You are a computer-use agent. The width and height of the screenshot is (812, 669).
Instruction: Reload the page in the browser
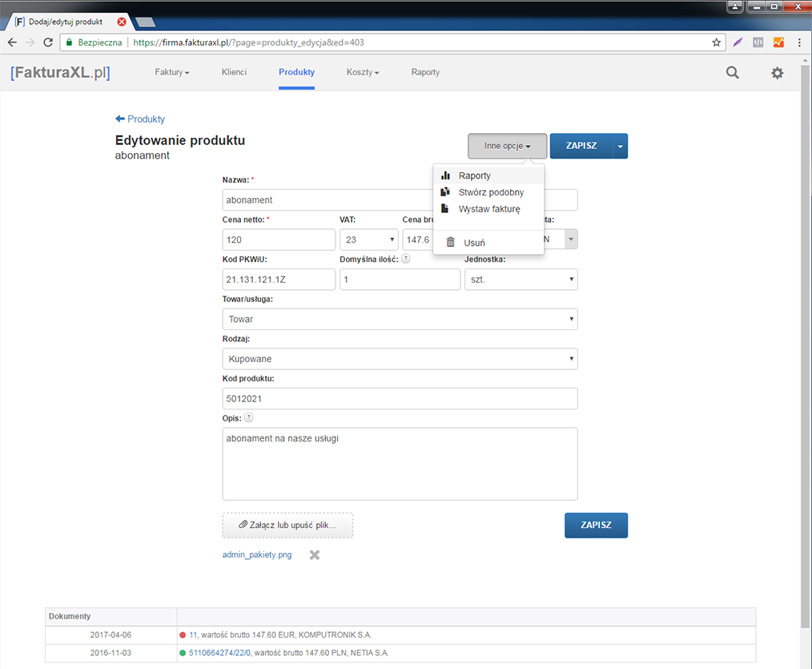point(48,42)
